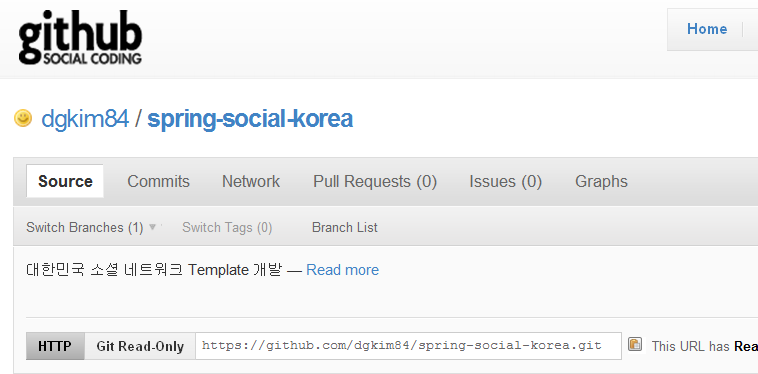
Task: Click the repository clone URL field
Action: click(408, 346)
